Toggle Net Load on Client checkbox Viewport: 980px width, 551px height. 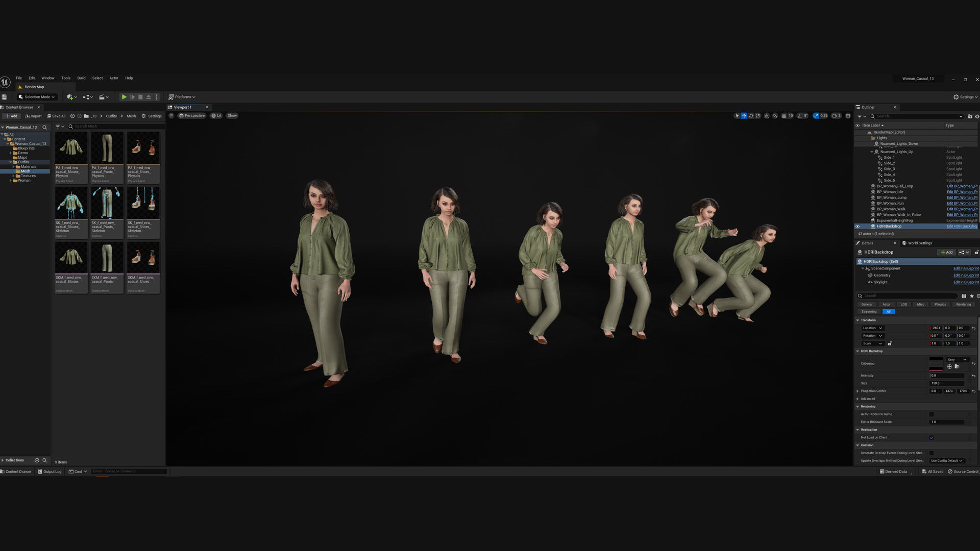tap(932, 438)
